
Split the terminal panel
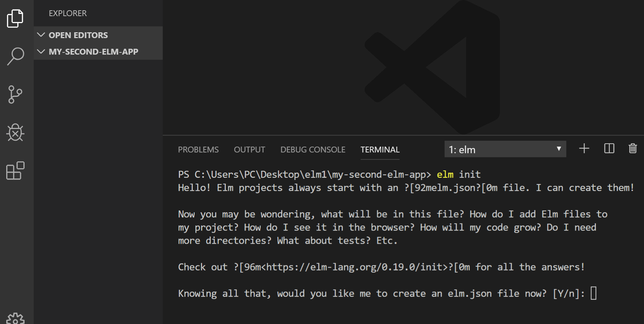coord(609,148)
